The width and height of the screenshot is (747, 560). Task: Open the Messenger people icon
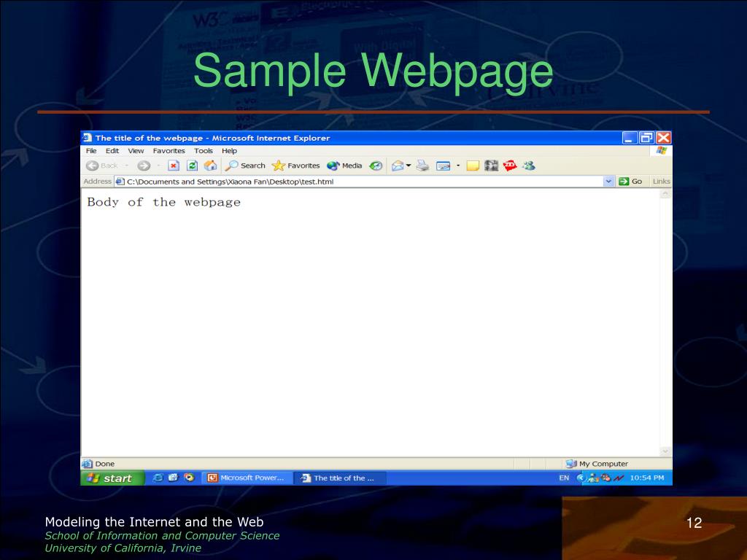pos(529,166)
